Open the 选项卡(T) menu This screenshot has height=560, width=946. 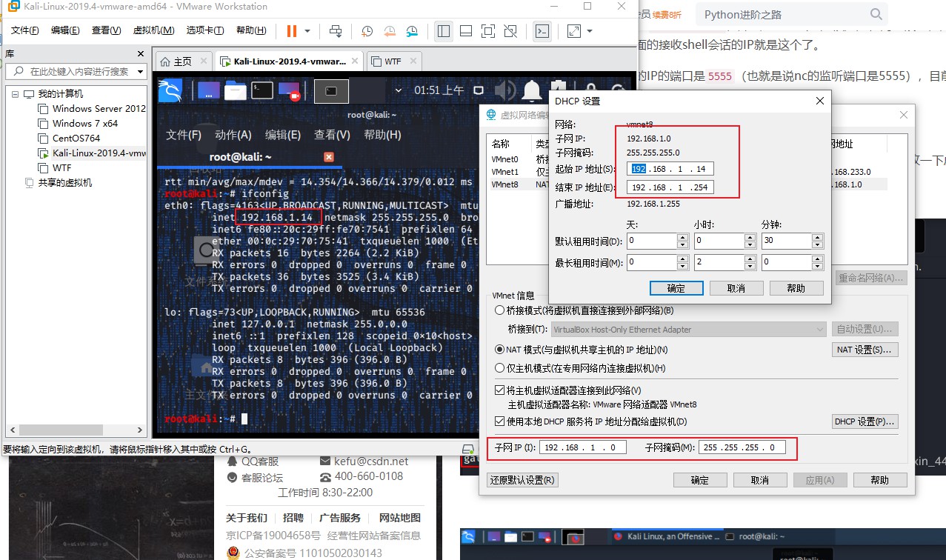point(205,30)
